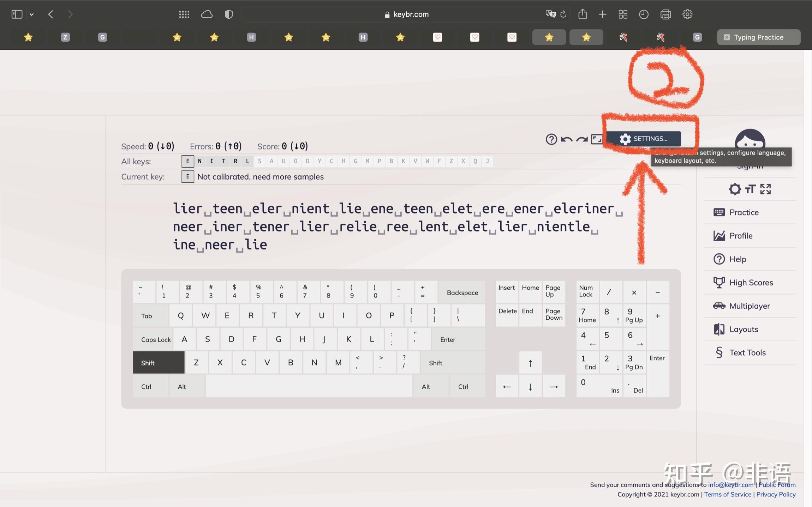Toggle full-screen mode in the sidebar
This screenshot has height=507, width=812.
(765, 189)
